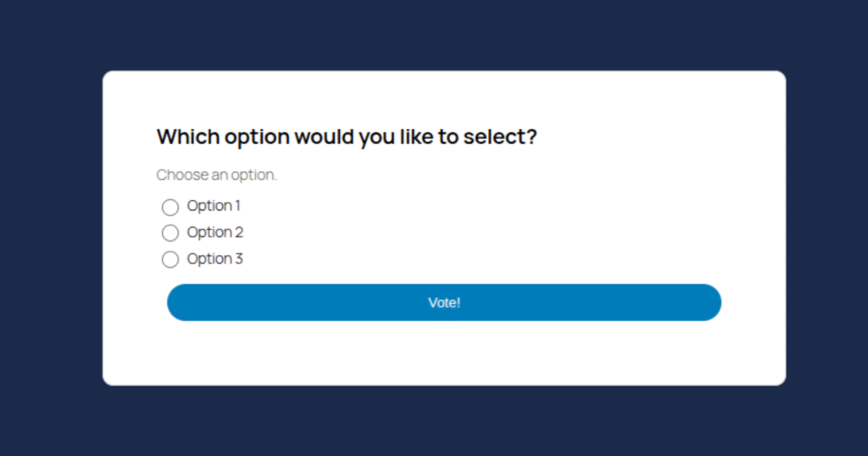Click the "Option 2" label text
Screen dimensions: 868x456
click(214, 232)
